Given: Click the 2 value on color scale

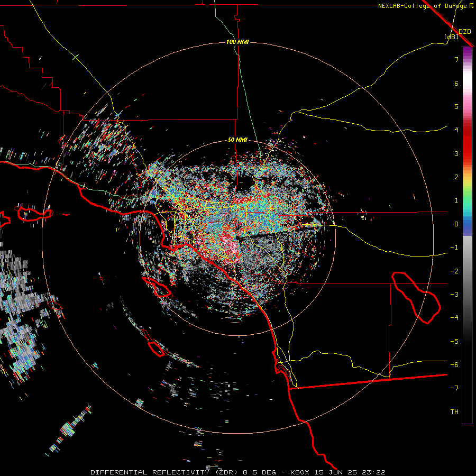Looking at the screenshot, I should [x=456, y=177].
